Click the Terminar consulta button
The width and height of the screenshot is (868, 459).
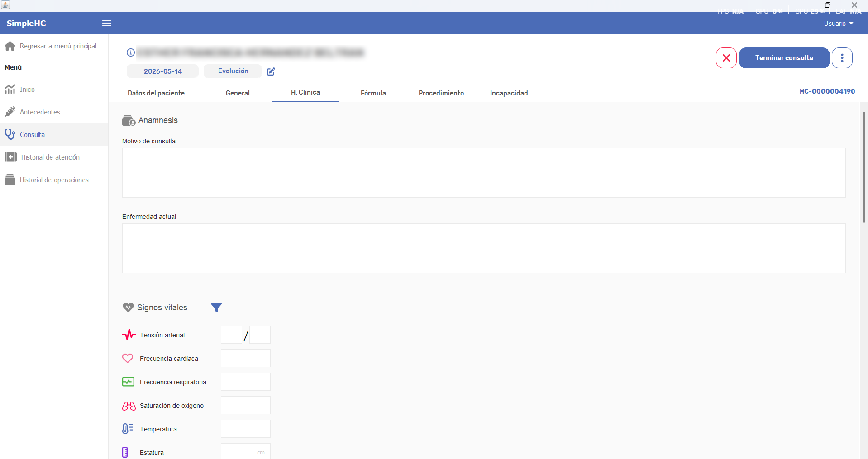pos(784,58)
